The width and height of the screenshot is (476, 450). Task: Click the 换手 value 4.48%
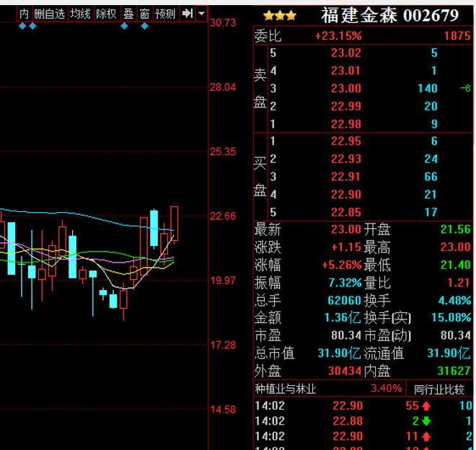point(454,301)
